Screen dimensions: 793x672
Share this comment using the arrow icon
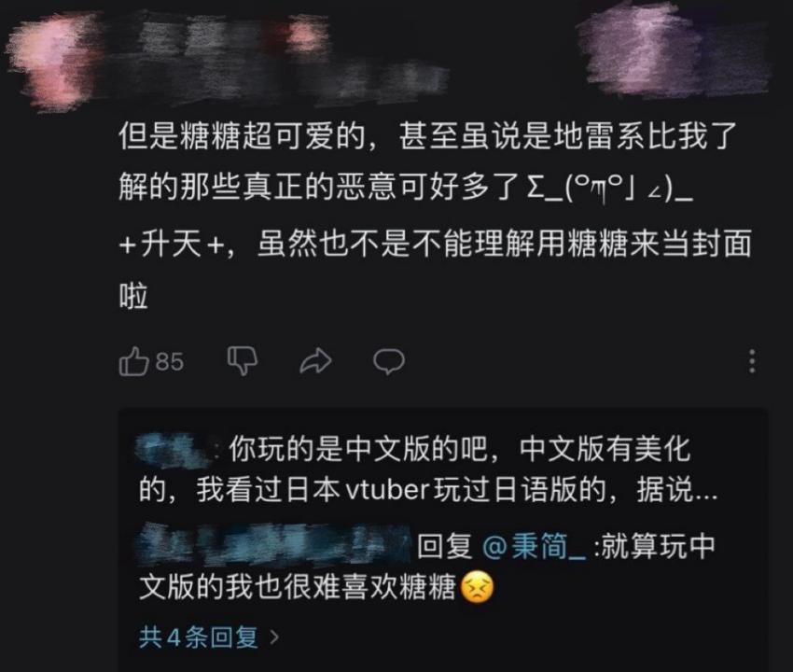coord(315,361)
